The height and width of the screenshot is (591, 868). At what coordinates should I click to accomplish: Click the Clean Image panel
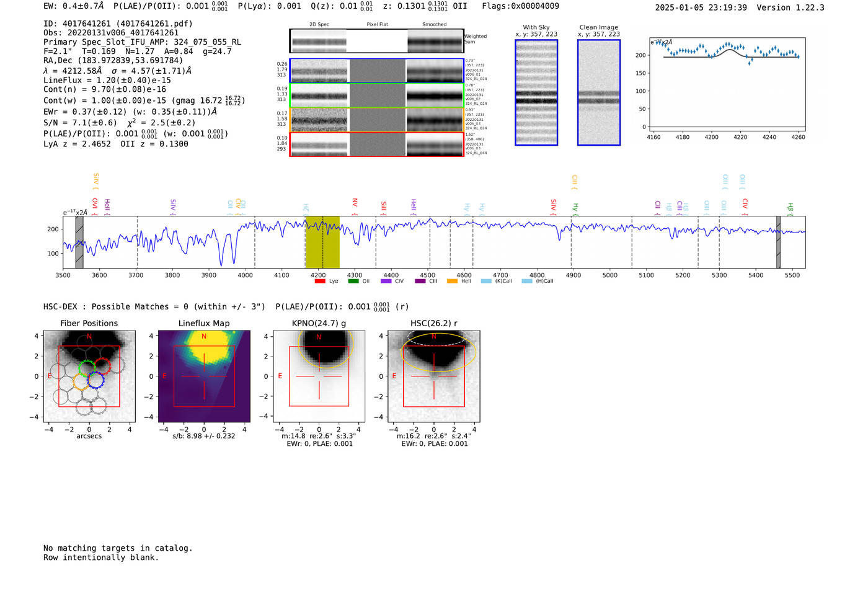[x=599, y=92]
